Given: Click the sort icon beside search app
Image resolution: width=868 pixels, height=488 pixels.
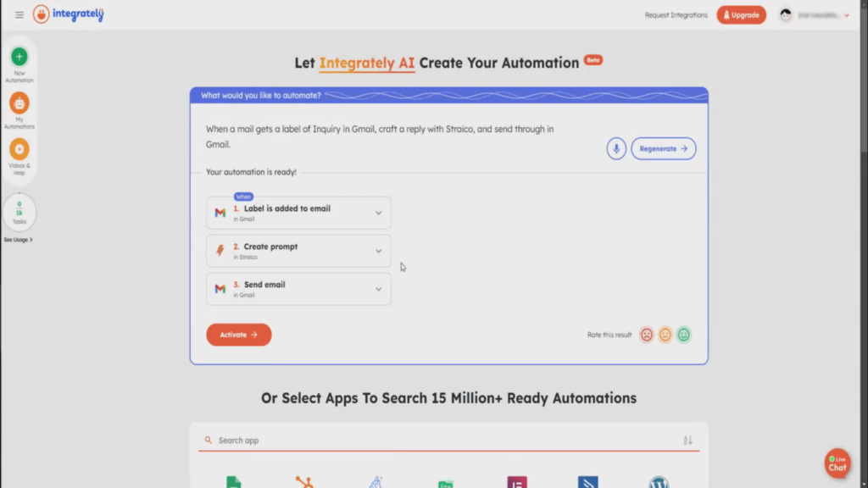Looking at the screenshot, I should pyautogui.click(x=687, y=441).
